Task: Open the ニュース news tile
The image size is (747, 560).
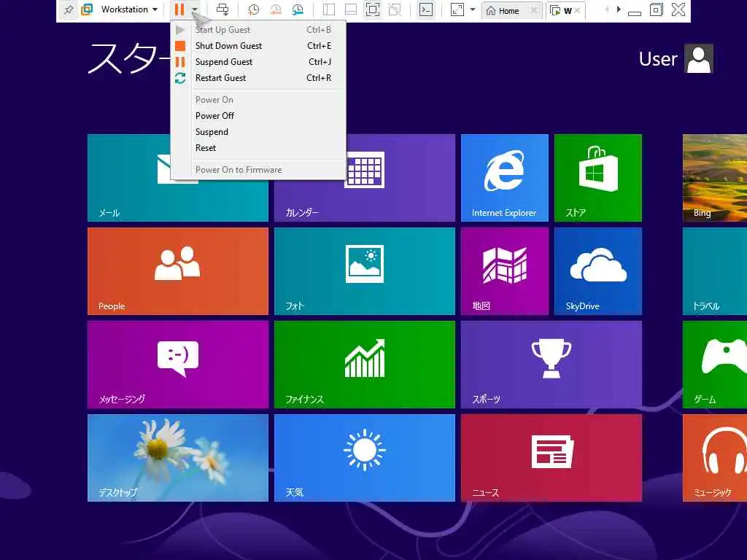Action: pos(551,458)
